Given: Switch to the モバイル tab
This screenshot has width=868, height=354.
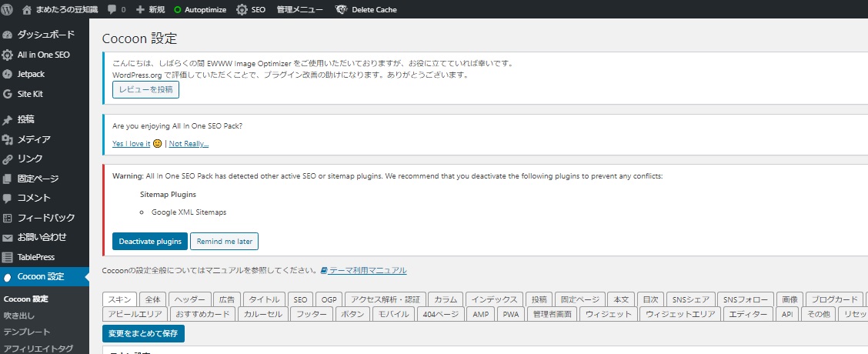Looking at the screenshot, I should [393, 314].
